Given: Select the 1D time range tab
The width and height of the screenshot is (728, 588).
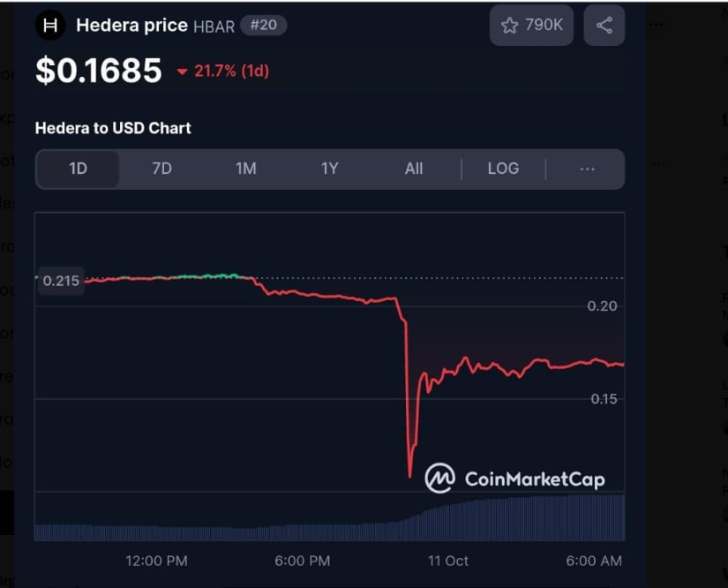Looking at the screenshot, I should click(78, 169).
